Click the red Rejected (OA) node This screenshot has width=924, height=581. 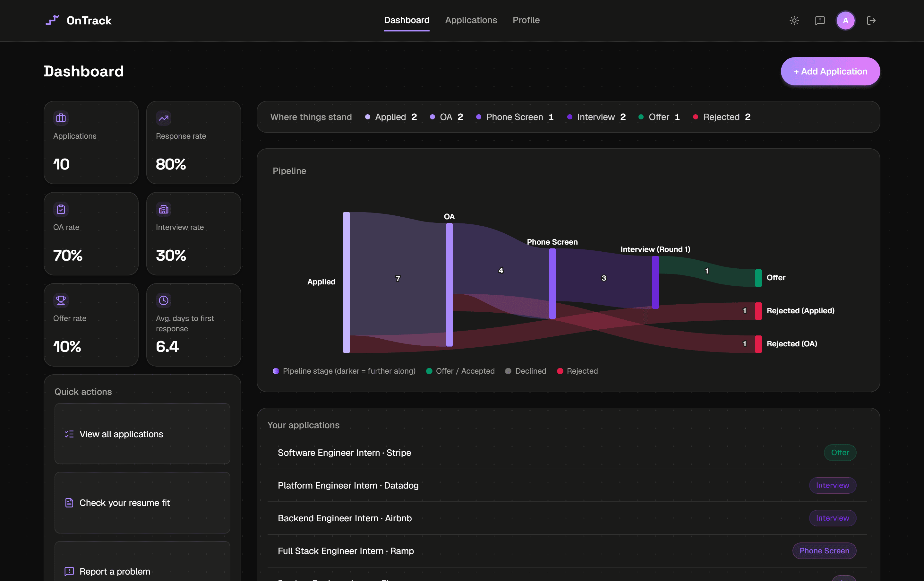tap(758, 344)
